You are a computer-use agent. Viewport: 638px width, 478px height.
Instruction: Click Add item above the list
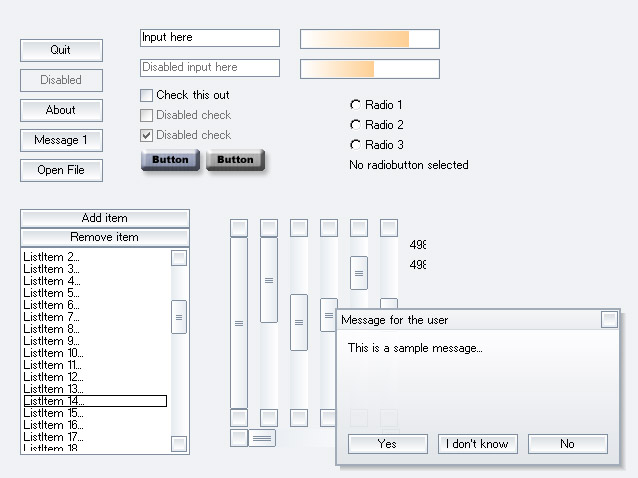click(105, 218)
